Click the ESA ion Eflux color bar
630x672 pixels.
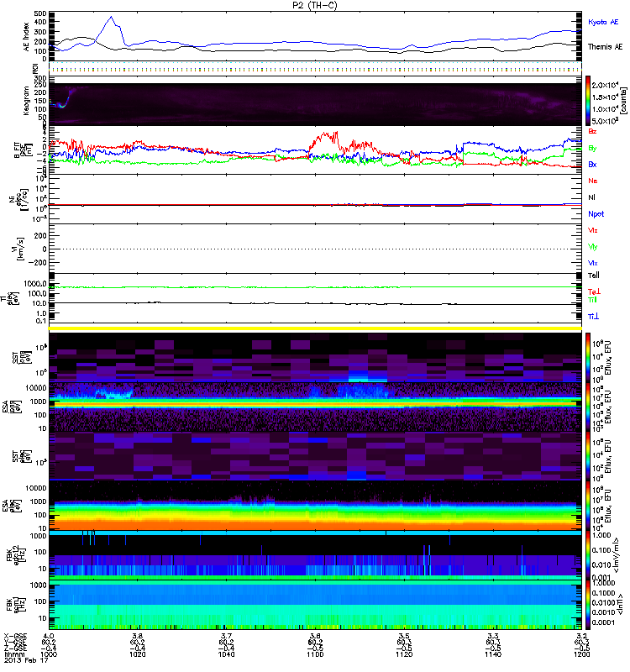point(589,407)
